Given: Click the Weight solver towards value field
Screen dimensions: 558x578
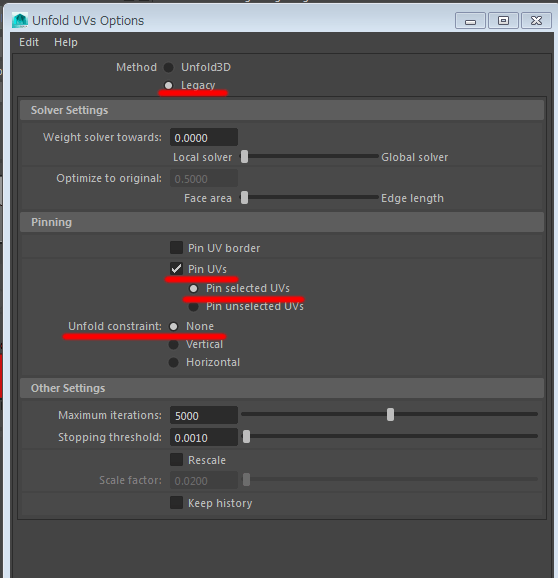Looking at the screenshot, I should tap(204, 137).
